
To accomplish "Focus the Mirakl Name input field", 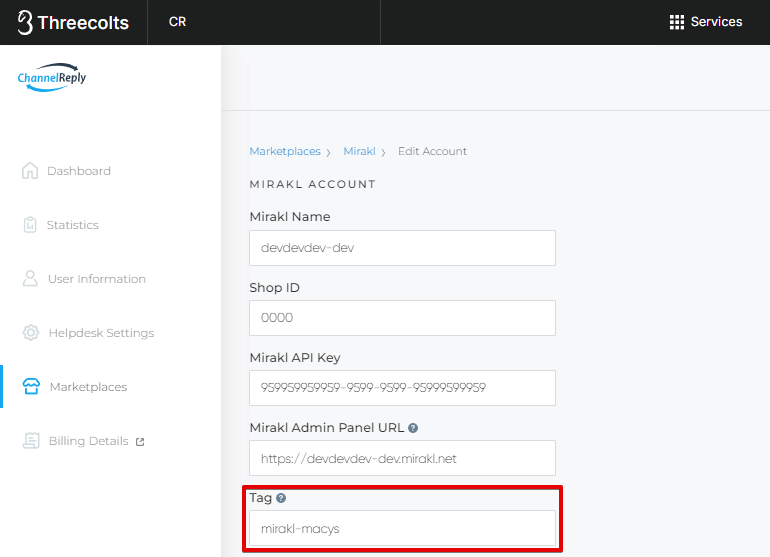I will pos(402,248).
